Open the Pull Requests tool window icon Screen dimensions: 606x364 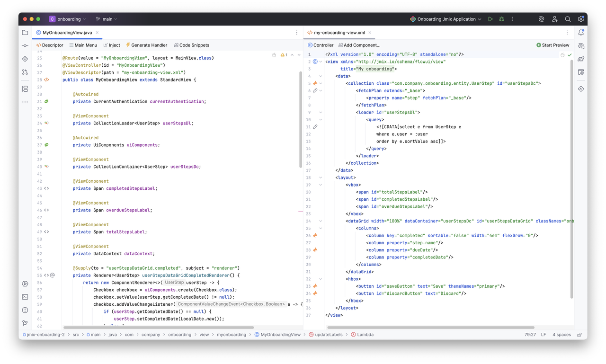(25, 72)
